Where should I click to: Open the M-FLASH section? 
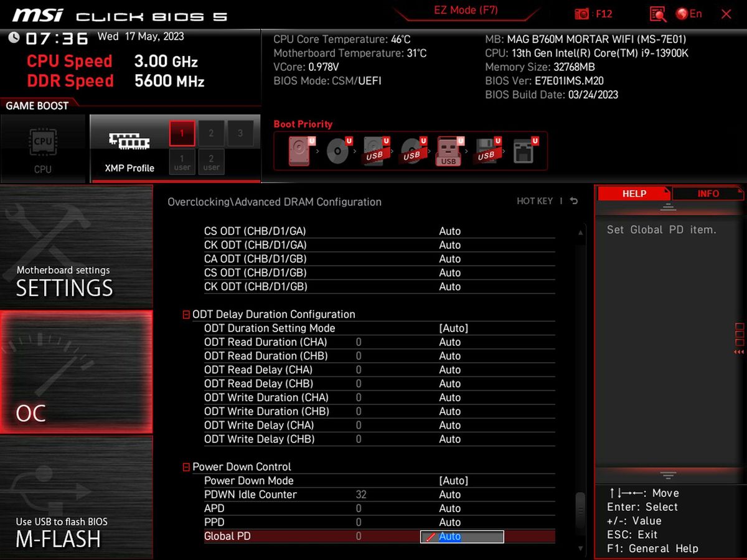76,497
